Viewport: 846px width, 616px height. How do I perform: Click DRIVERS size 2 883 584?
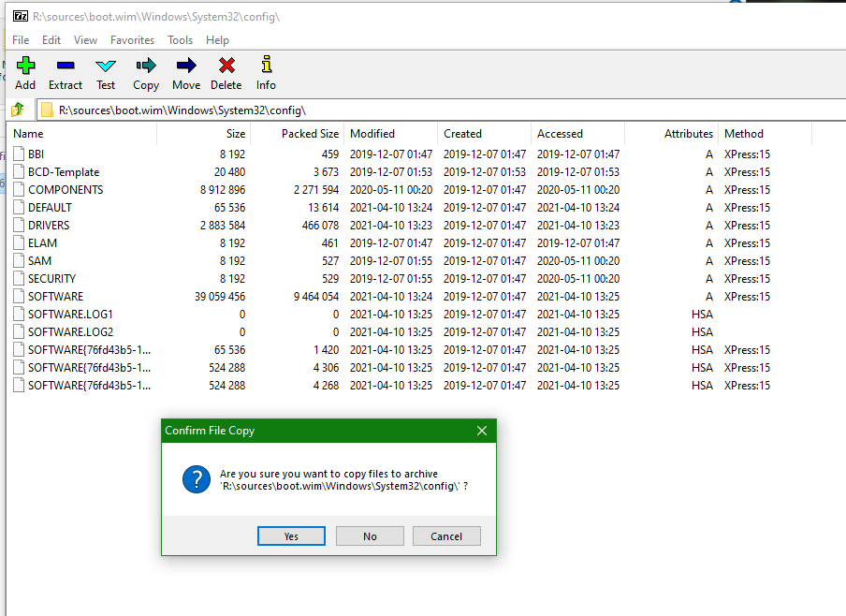click(x=223, y=225)
